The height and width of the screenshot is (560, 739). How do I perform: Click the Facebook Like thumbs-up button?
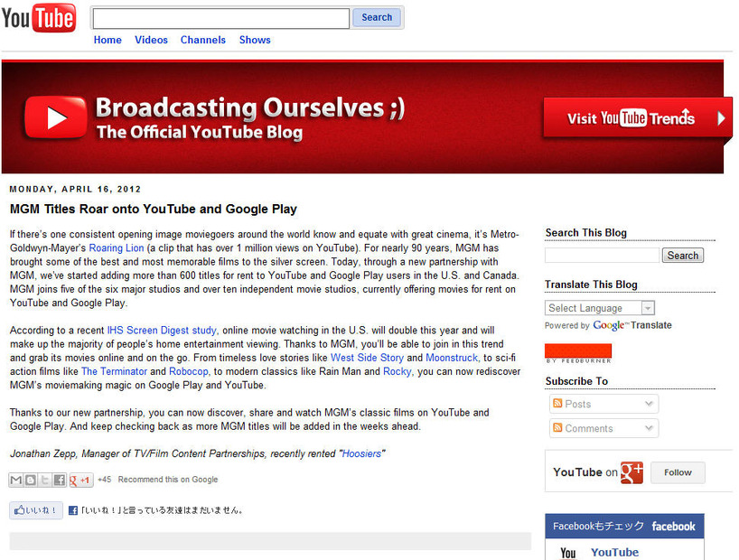click(x=36, y=510)
